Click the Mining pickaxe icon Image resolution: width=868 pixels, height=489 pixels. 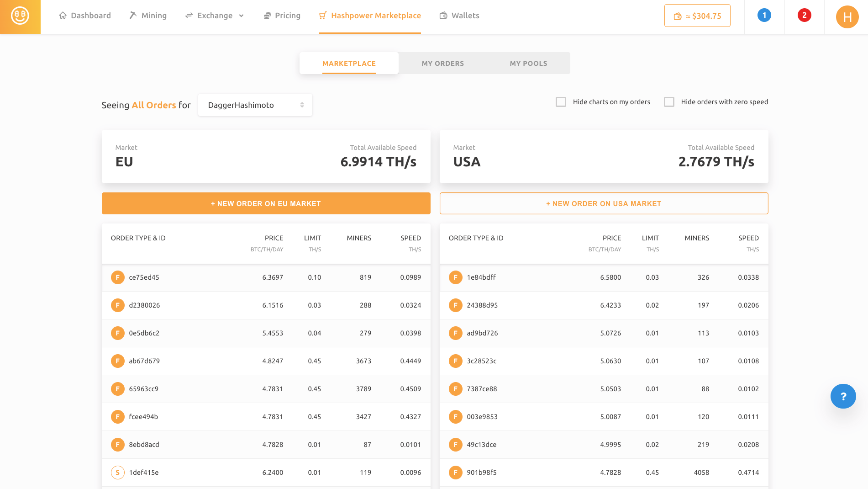[x=133, y=16]
